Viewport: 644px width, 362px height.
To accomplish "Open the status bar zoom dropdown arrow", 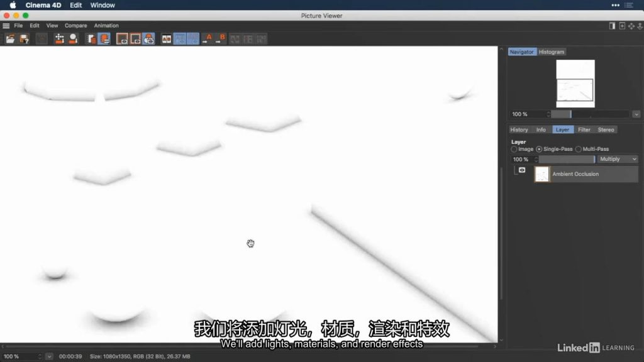I will pyautogui.click(x=49, y=357).
